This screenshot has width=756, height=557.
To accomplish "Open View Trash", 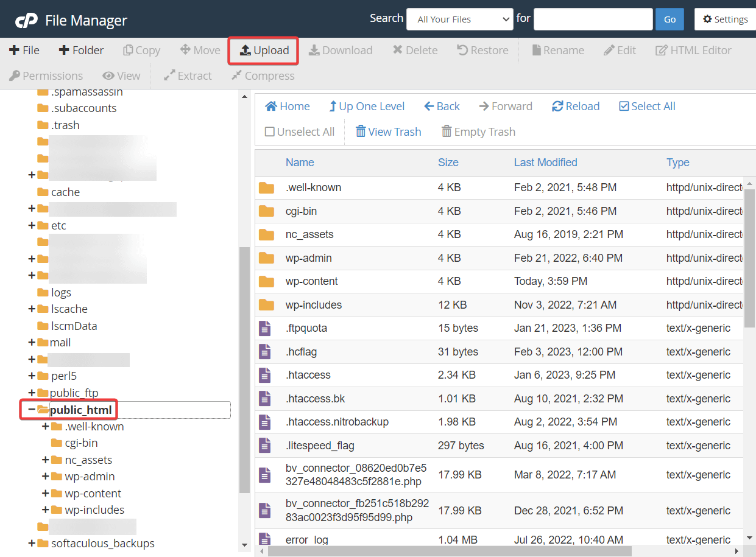I will click(388, 131).
